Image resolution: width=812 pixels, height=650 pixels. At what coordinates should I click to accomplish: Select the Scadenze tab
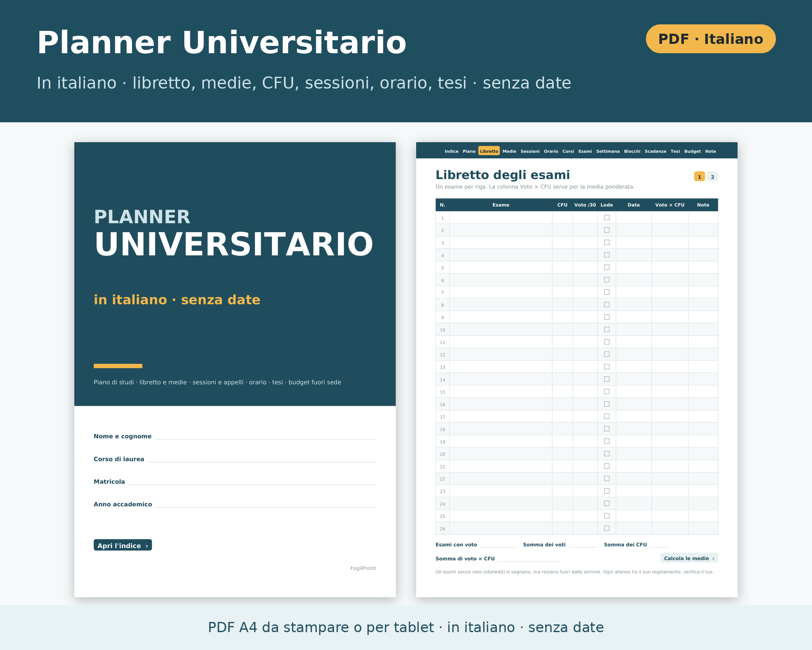[x=655, y=151]
